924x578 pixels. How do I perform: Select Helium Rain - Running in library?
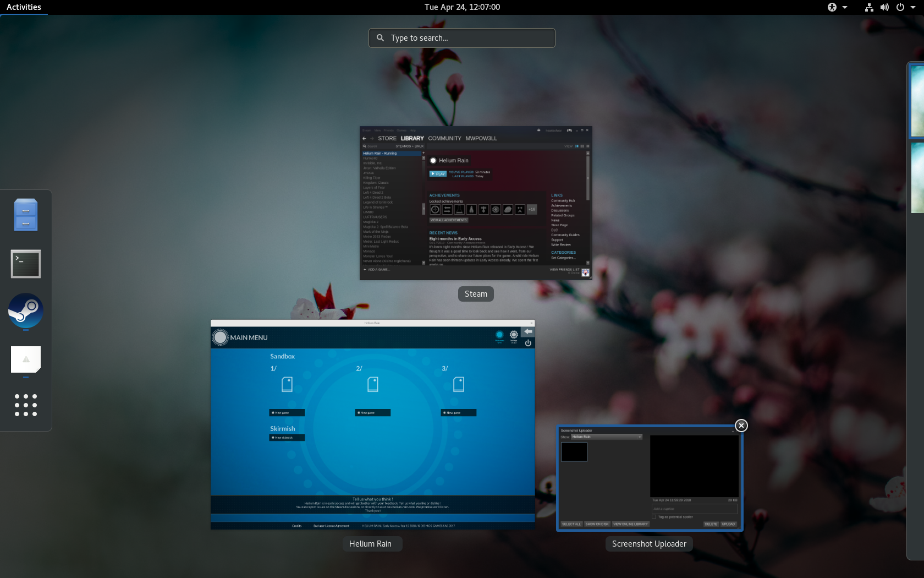(392, 154)
